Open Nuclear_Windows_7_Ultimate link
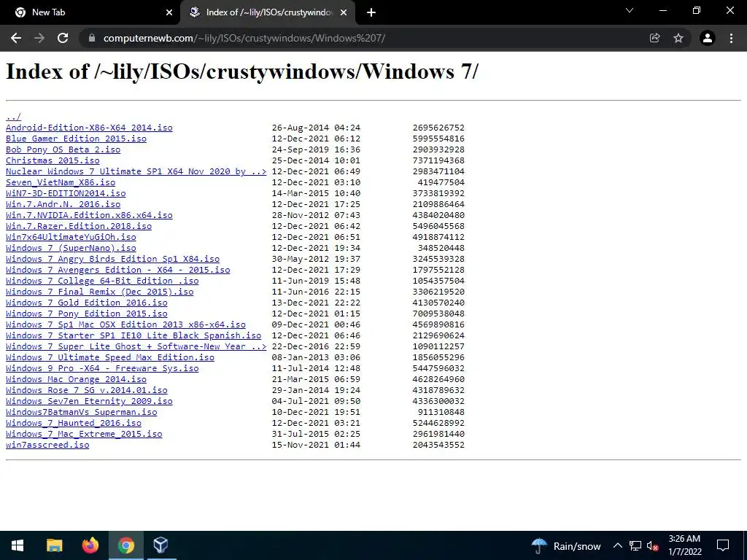Viewport: 747px width, 560px height. pyautogui.click(x=136, y=171)
